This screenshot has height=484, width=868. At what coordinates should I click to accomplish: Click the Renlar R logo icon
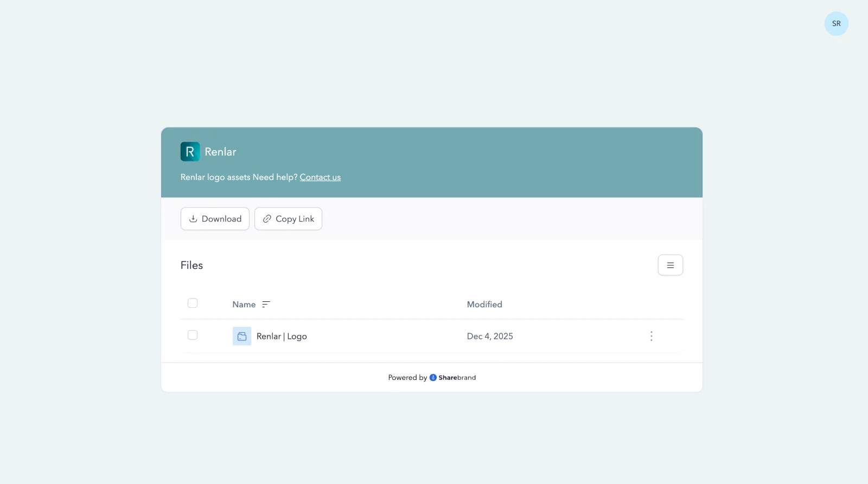pyautogui.click(x=190, y=152)
